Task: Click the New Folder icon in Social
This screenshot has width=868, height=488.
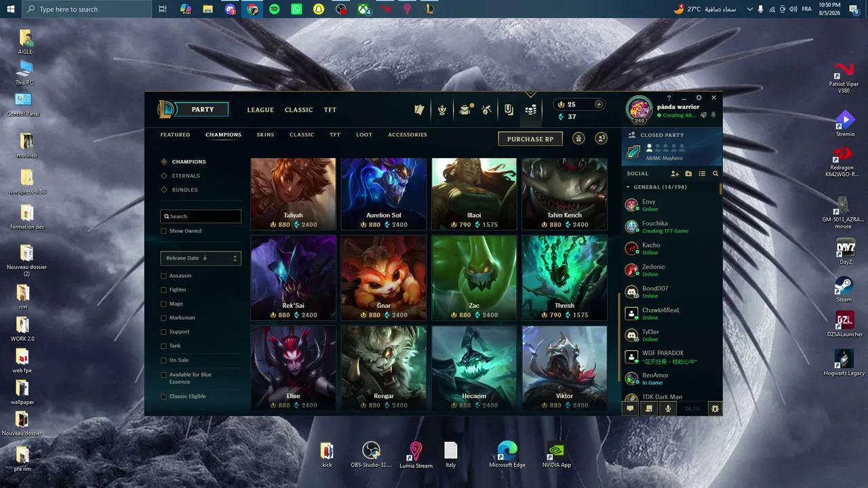Action: 688,174
